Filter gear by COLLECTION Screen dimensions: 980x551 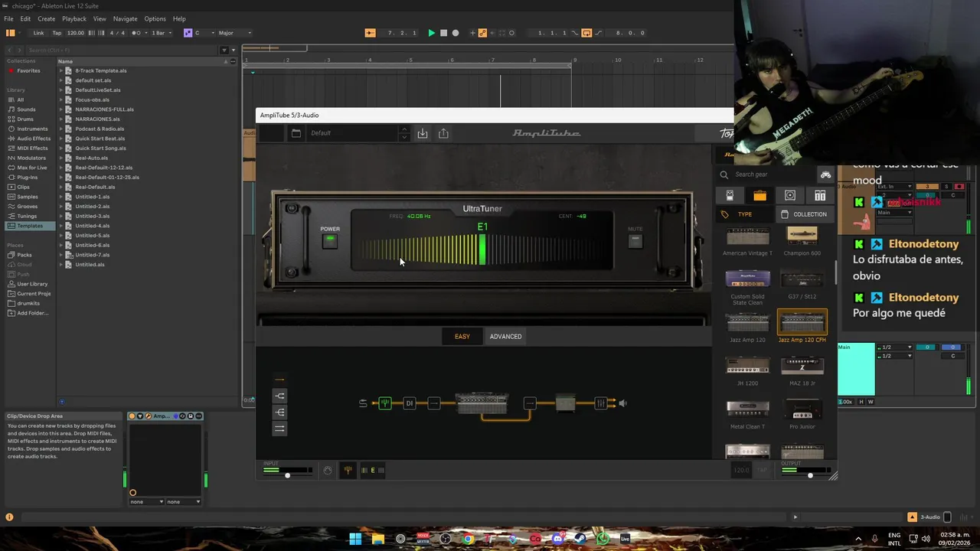(804, 214)
